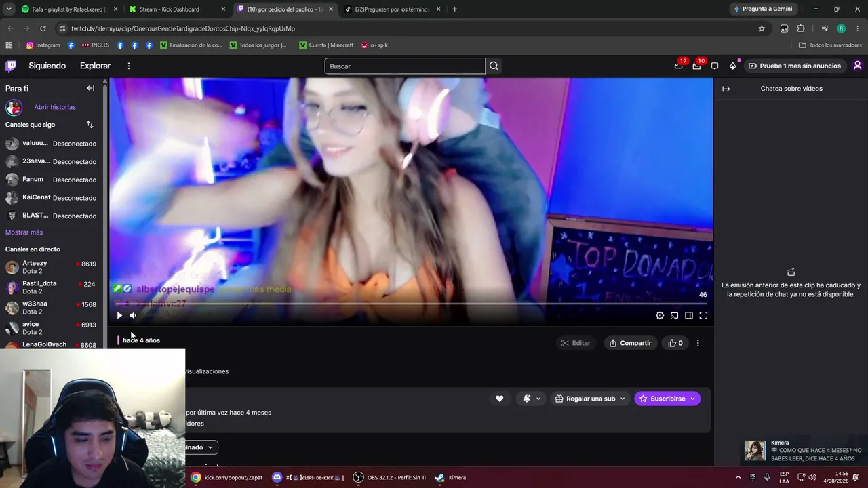Click the Compartir share button
Screen dimensions: 868x488
[630, 343]
